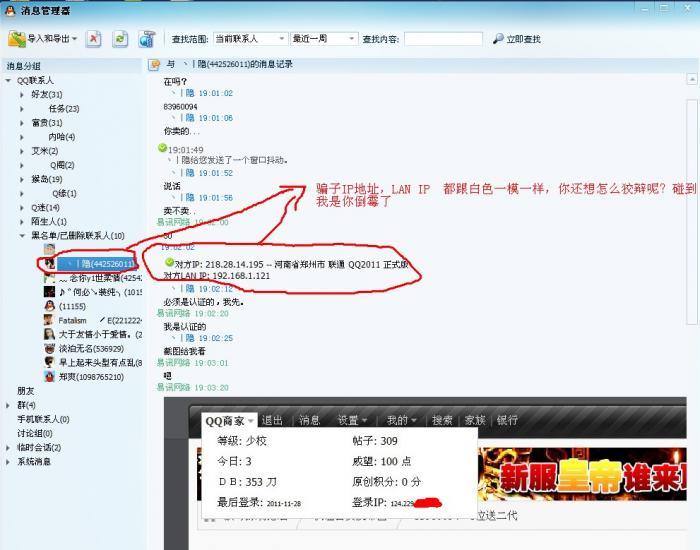
Task: Click 退出 in the forum navigation
Action: 272,420
